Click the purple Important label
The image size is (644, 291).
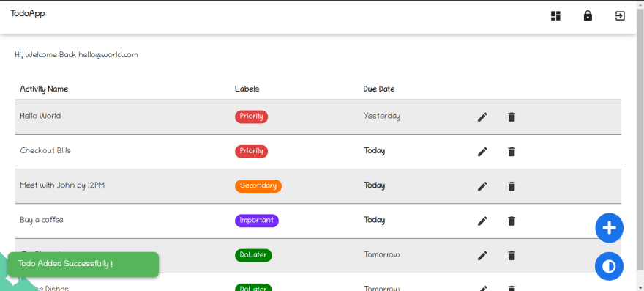257,220
